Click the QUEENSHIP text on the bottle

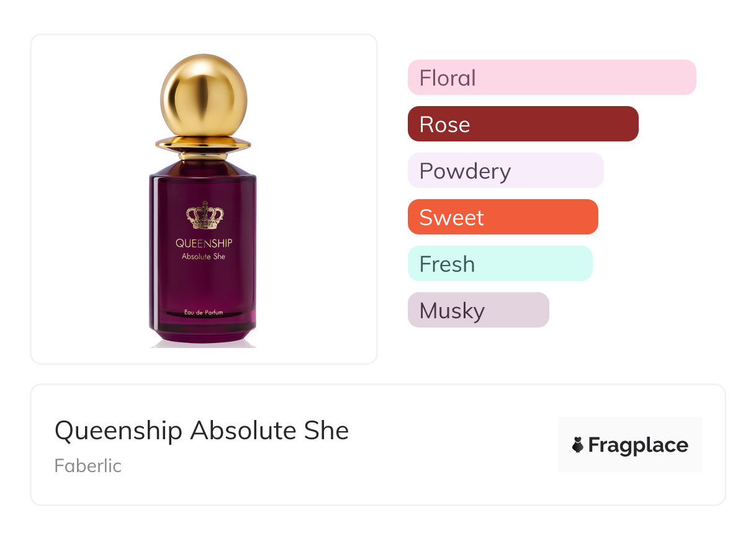click(x=204, y=243)
